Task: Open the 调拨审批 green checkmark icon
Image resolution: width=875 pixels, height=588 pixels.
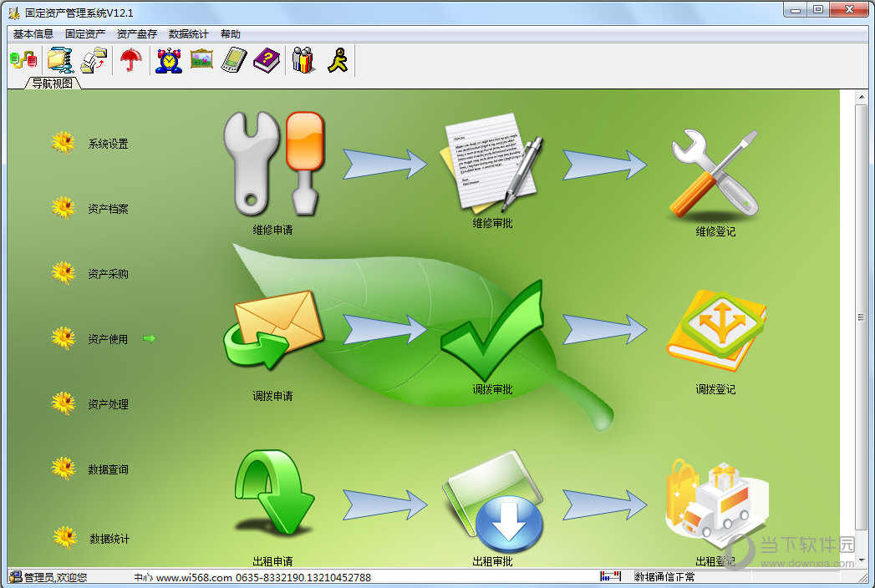Action: click(491, 330)
